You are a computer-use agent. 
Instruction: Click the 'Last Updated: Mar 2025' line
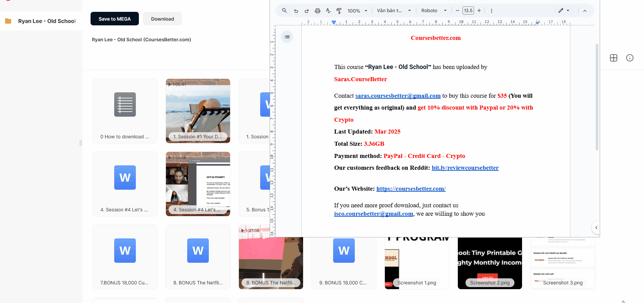(x=367, y=132)
